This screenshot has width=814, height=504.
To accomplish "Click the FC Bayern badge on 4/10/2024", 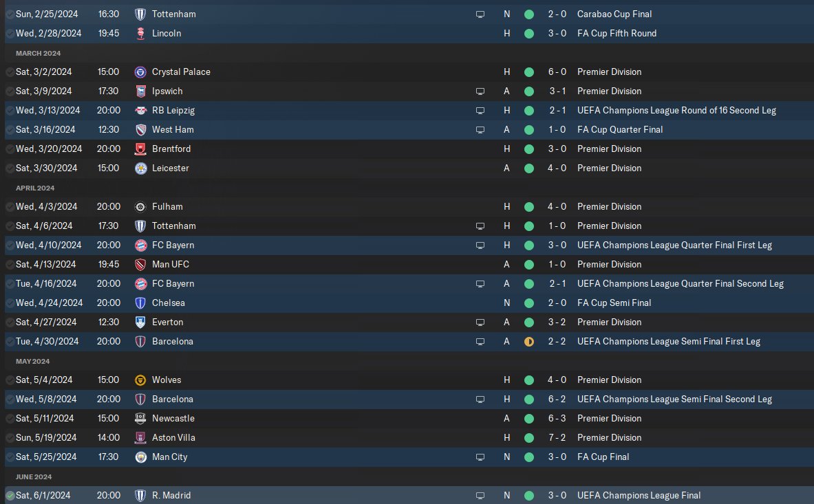I will (x=140, y=245).
